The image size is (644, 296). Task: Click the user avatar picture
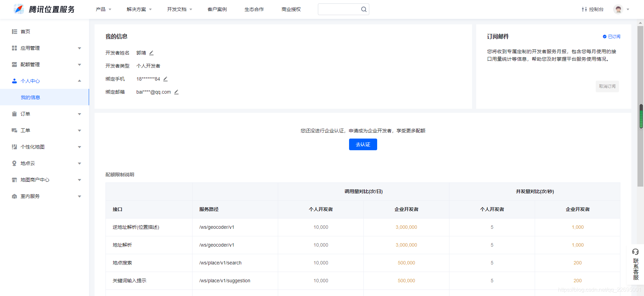click(x=618, y=9)
